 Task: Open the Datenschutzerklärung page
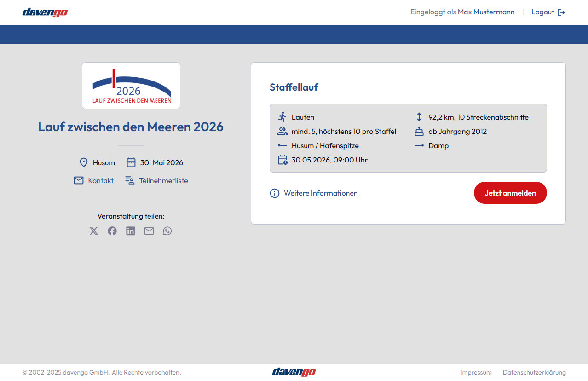pyautogui.click(x=535, y=372)
